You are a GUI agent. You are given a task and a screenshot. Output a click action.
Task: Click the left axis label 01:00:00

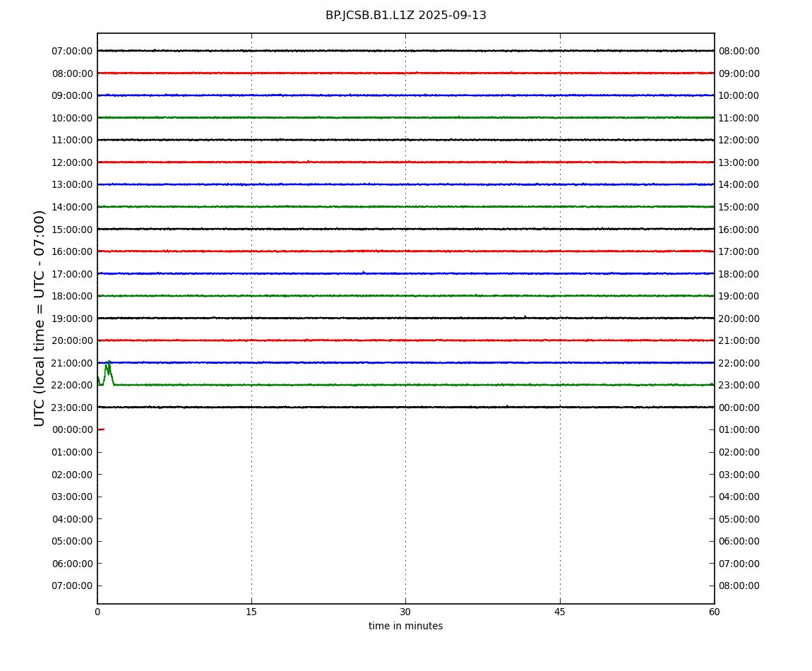pos(72,452)
